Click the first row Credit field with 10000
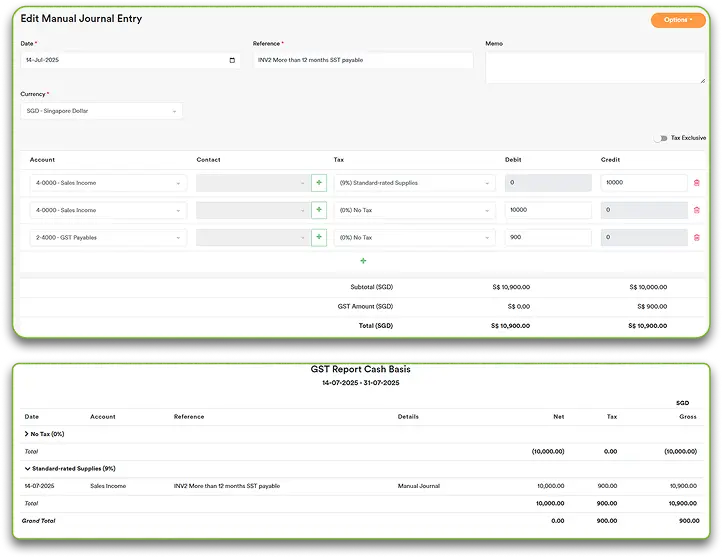Viewport: 723px width, 558px height. click(x=643, y=183)
